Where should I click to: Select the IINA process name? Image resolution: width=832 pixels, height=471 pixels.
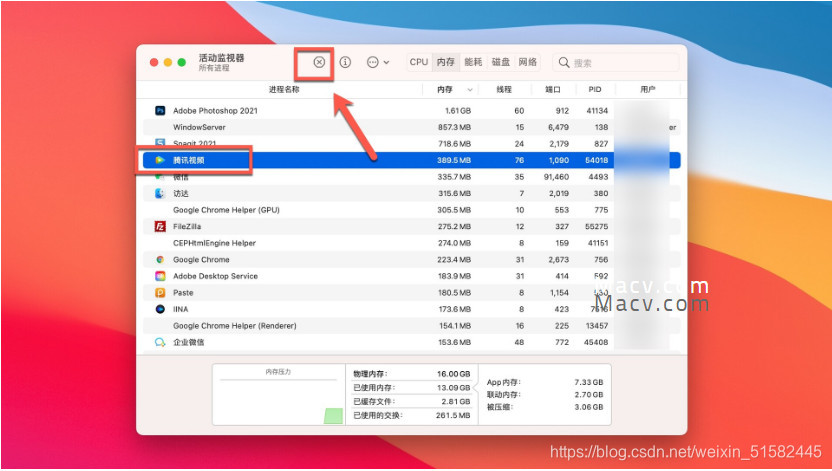tap(181, 309)
